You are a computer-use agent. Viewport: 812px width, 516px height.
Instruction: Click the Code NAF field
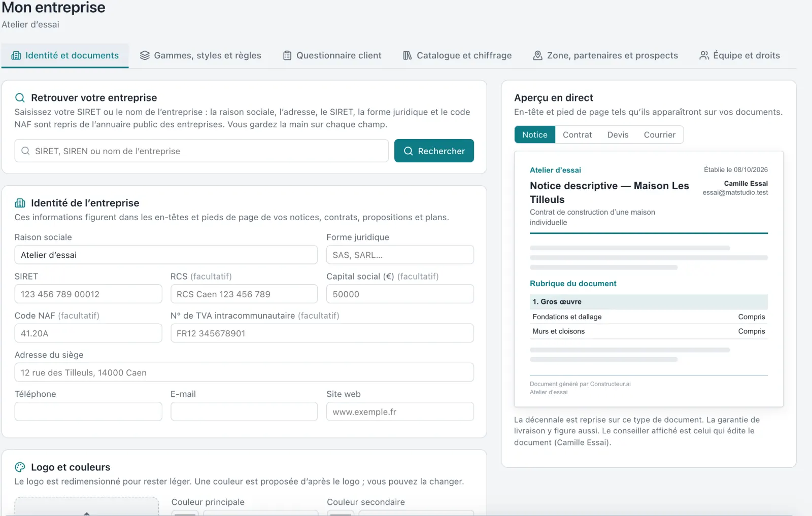point(88,333)
